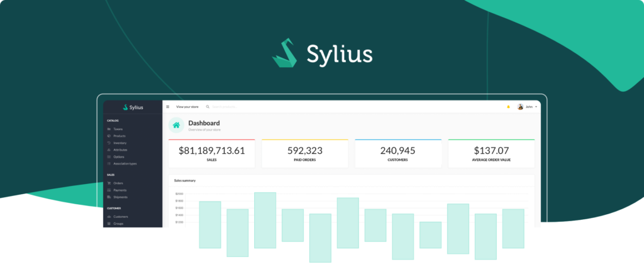Click the Taxons folder icon in sidebar
This screenshot has height=277, width=644.
109,129
